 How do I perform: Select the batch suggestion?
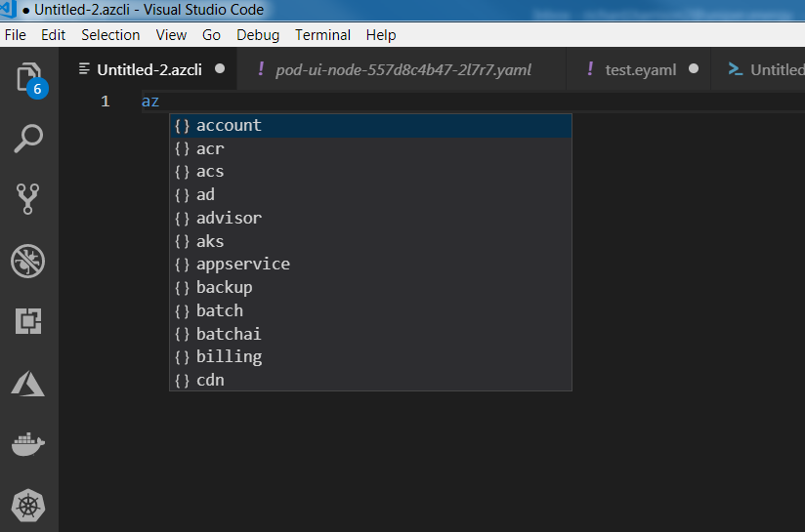pos(370,310)
